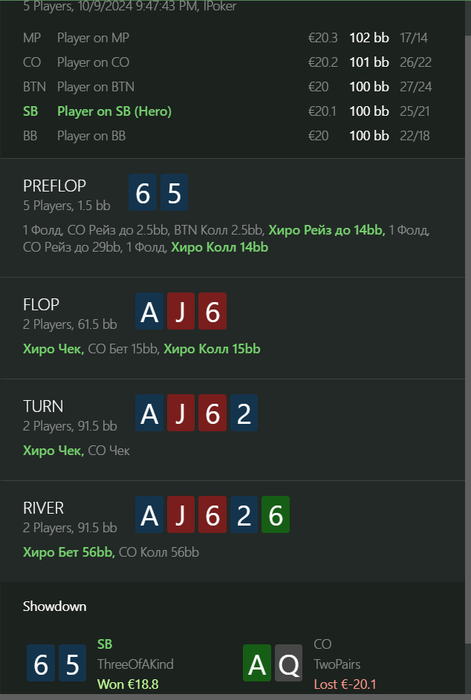Click the 5 card in the PREFLOP section
The width and height of the screenshot is (471, 700).
pos(174,192)
